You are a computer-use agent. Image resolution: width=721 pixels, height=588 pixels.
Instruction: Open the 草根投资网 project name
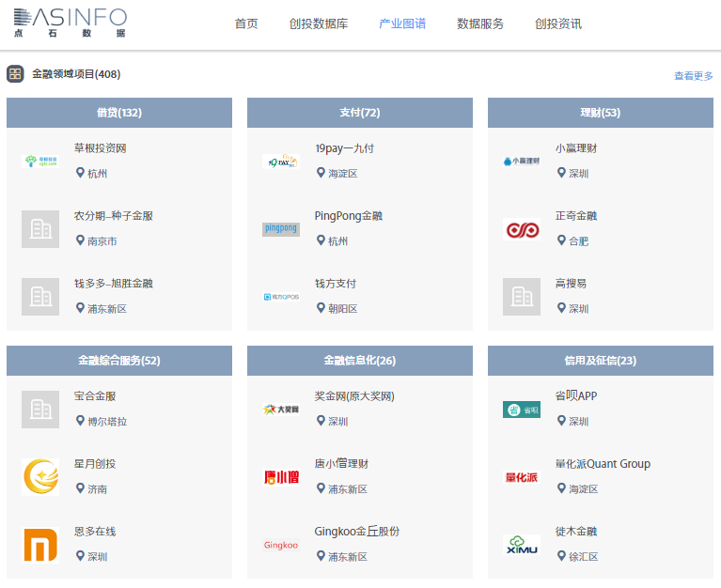(101, 148)
